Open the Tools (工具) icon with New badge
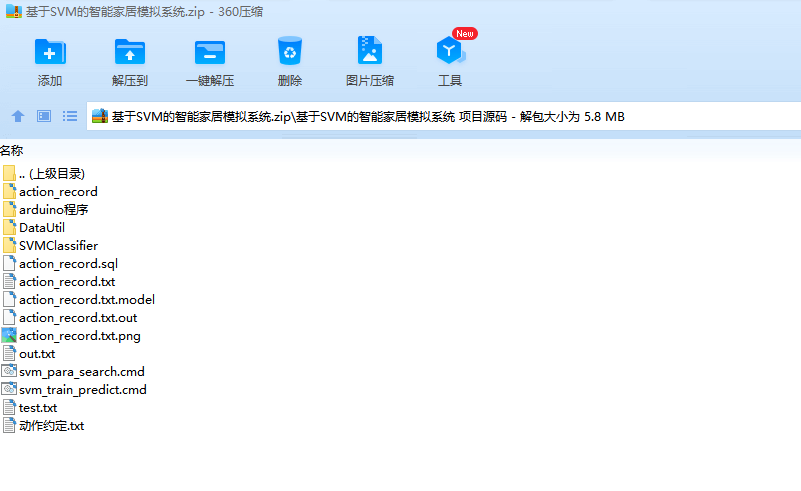This screenshot has width=801, height=491. pos(452,49)
